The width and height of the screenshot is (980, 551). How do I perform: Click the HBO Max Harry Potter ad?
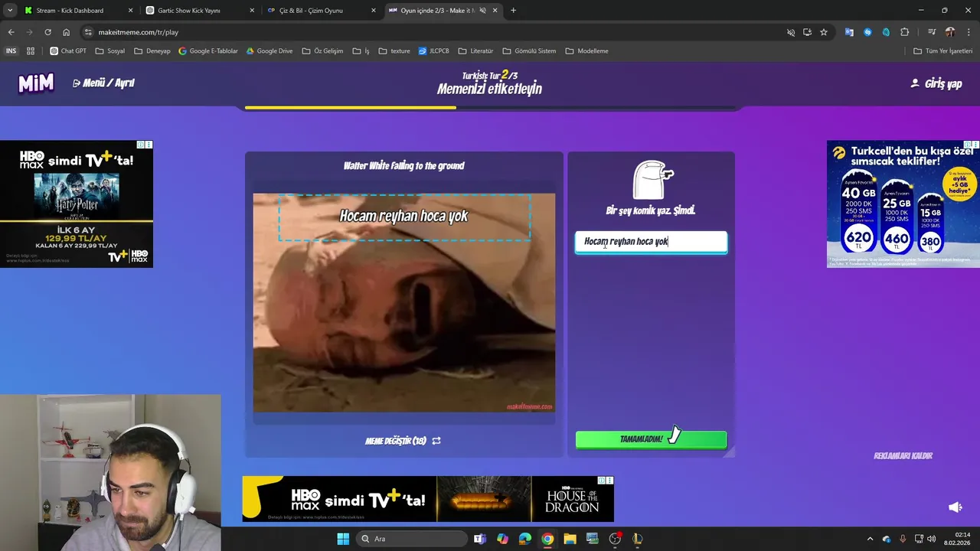[77, 204]
